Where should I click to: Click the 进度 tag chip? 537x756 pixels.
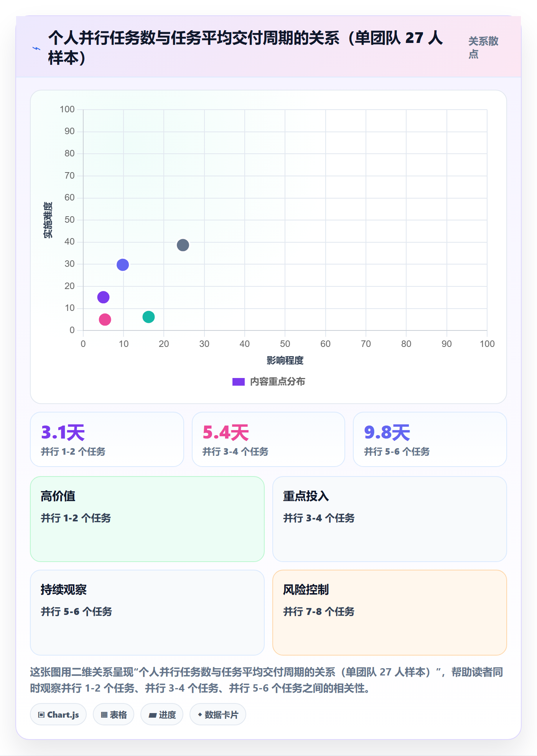[162, 715]
